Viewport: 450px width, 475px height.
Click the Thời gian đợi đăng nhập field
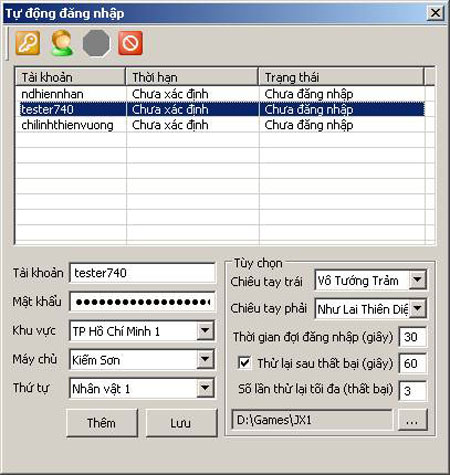tap(413, 337)
